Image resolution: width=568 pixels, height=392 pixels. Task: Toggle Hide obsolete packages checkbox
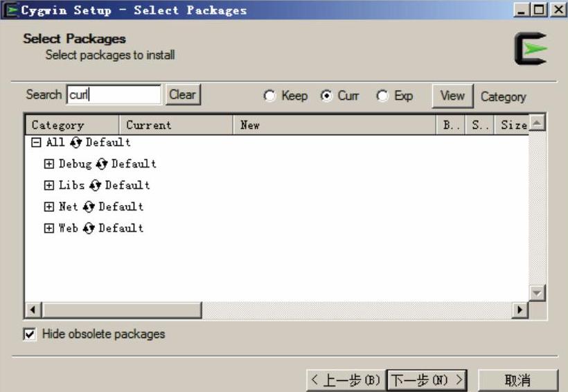29,334
